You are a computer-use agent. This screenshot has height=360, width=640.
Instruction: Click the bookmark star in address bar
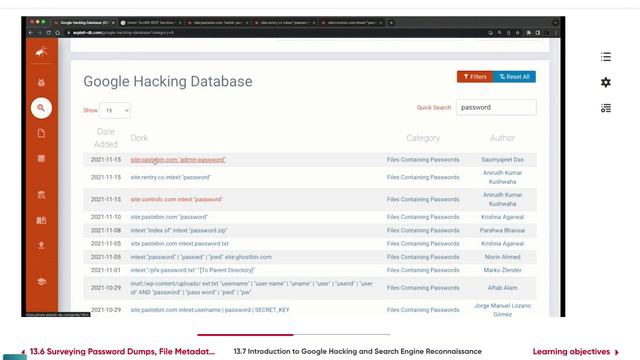(x=518, y=33)
